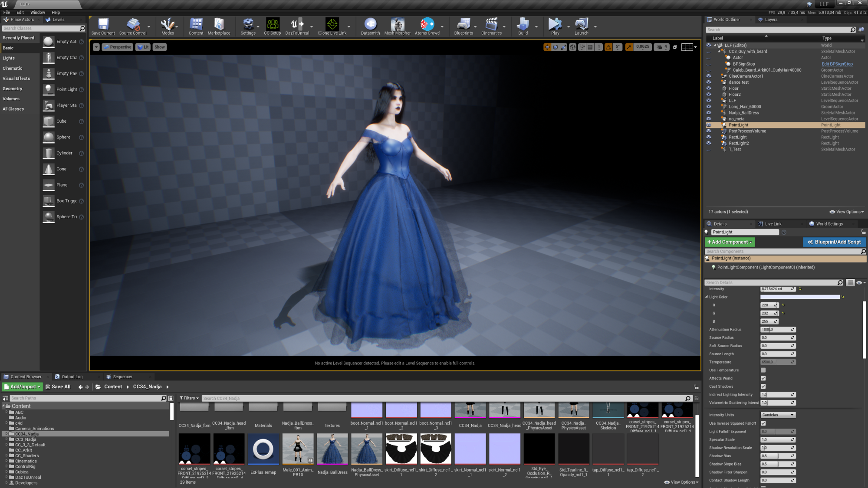This screenshot has width=868, height=488.
Task: Open the Intensity Units Candelas dropdown
Action: (x=778, y=415)
